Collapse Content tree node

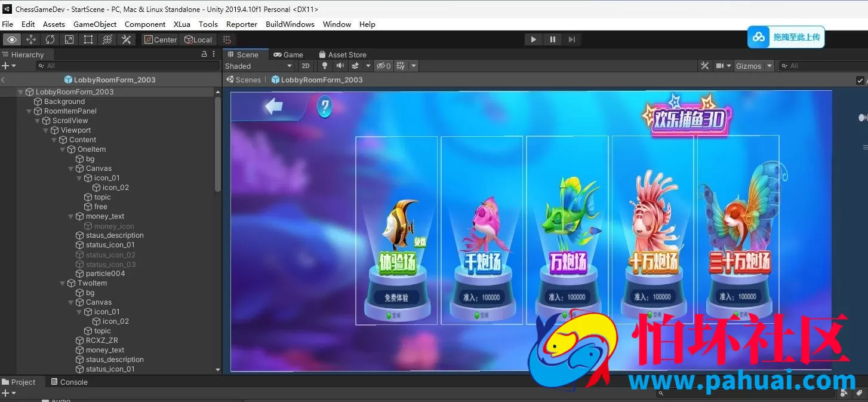click(54, 140)
